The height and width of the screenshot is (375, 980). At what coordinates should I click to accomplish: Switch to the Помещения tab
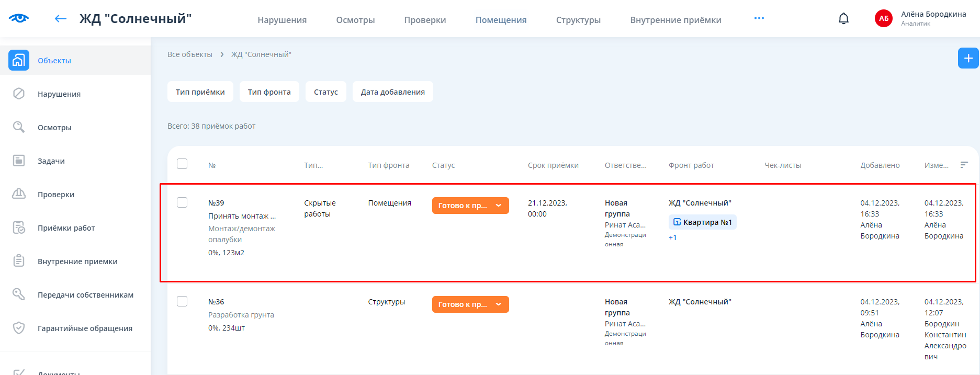501,20
